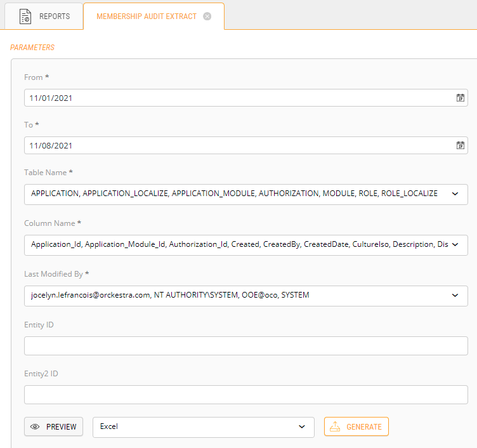477x448 pixels.
Task: Expand the Column Name chevron arrow
Action: click(x=455, y=245)
